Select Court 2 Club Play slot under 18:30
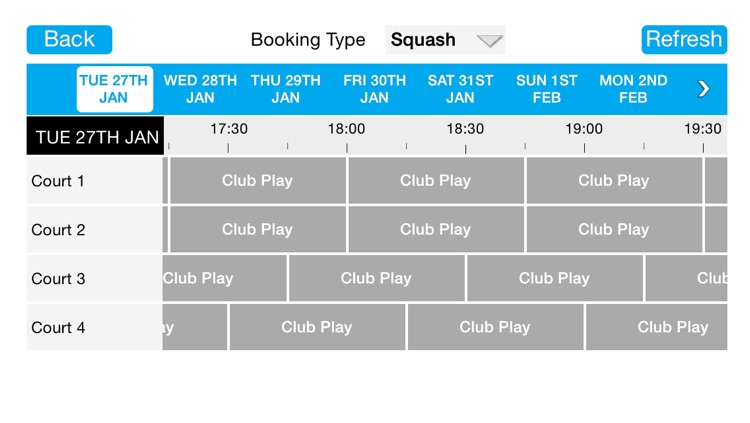750x423 pixels. [435, 229]
